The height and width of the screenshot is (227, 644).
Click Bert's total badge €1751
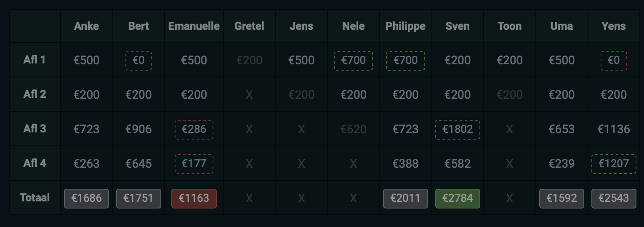click(138, 198)
